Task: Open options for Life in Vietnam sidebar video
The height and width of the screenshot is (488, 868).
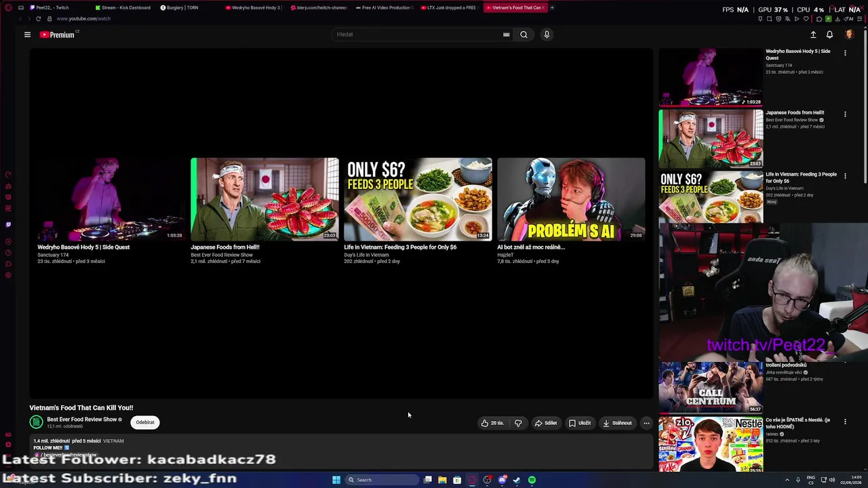Action: tap(845, 176)
